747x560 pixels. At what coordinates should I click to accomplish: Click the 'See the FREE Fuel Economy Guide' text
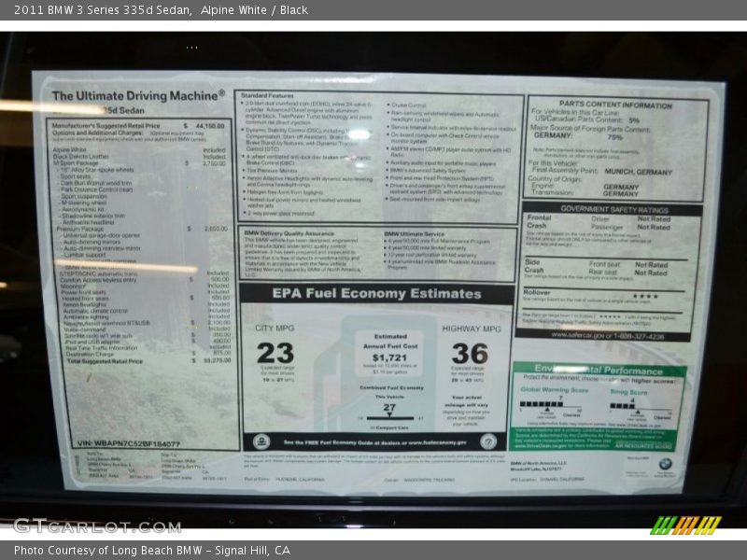[x=375, y=442]
